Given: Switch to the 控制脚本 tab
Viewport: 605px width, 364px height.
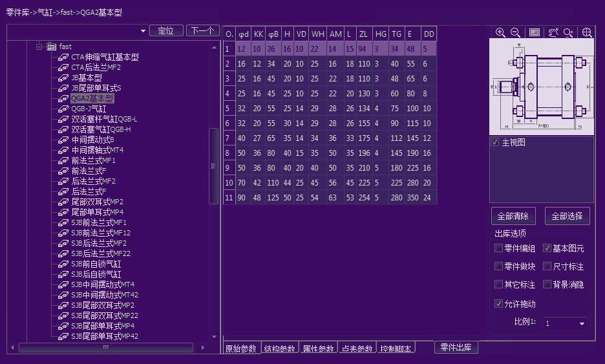Looking at the screenshot, I should point(396,348).
